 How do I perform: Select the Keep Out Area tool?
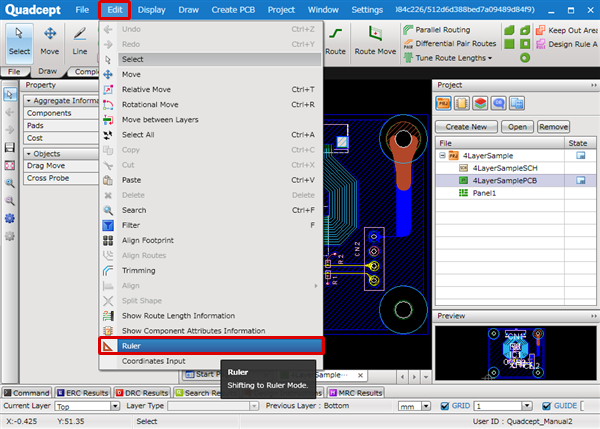pyautogui.click(x=567, y=30)
